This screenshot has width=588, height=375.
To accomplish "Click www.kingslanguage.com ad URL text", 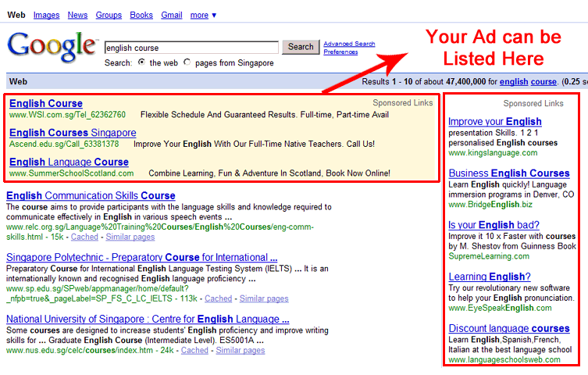I will coord(493,153).
